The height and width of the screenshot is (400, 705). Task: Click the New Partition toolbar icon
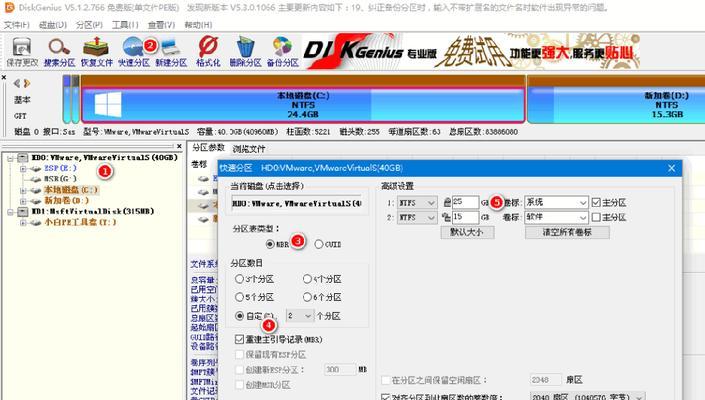click(171, 52)
